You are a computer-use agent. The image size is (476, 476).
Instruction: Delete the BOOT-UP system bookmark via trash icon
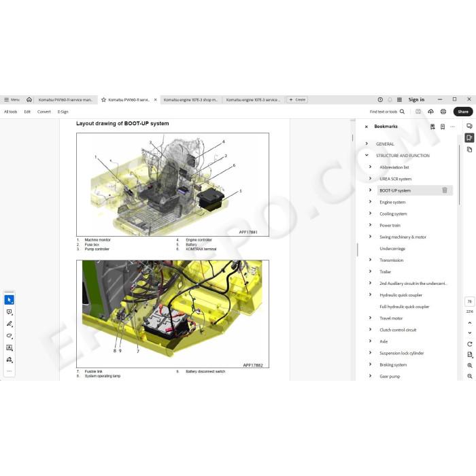coord(445,190)
